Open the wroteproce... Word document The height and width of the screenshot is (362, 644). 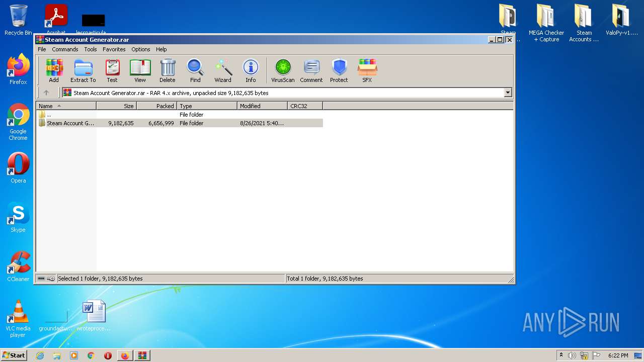[x=94, y=316]
